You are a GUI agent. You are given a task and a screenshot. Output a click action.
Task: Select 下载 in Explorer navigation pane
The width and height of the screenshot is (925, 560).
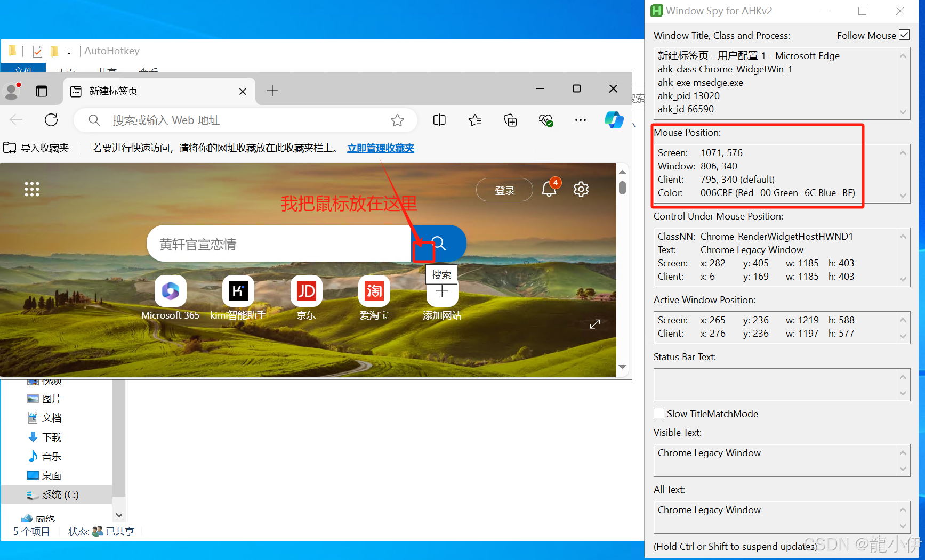(44, 437)
